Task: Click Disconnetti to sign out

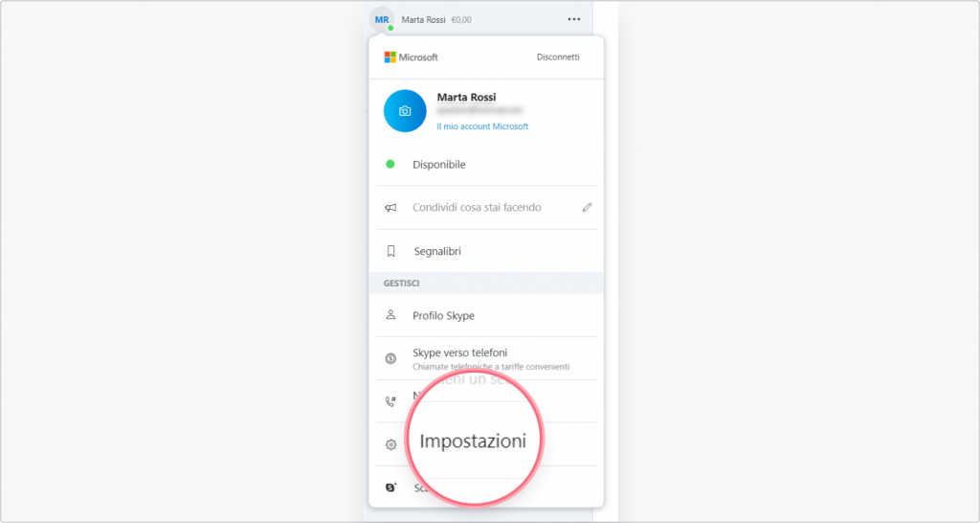Action: click(x=558, y=57)
